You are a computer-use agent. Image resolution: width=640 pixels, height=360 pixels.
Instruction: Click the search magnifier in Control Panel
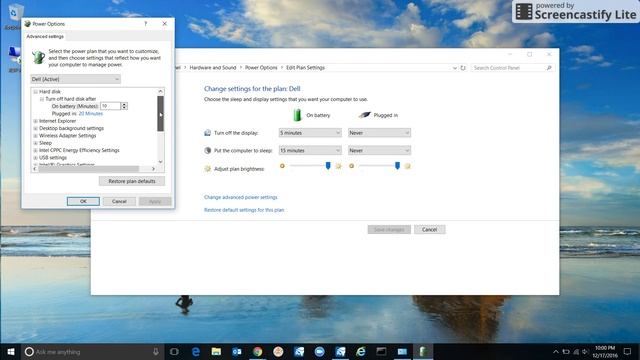click(549, 68)
